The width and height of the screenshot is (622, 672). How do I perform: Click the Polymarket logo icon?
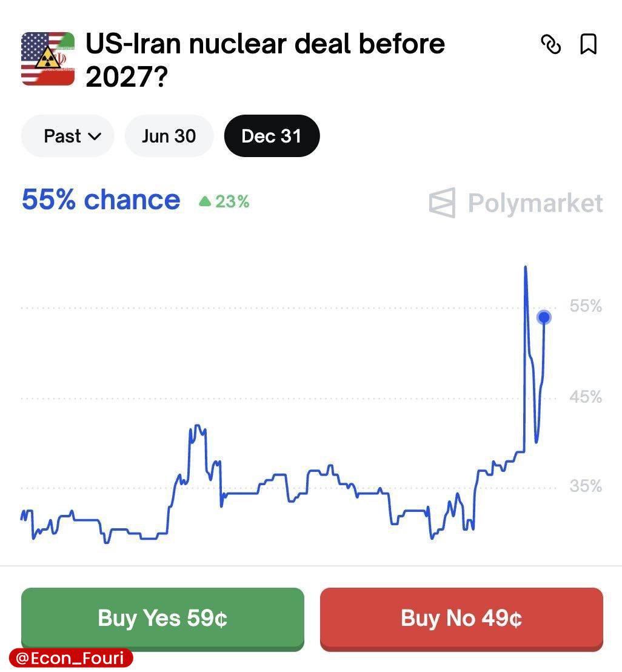click(442, 203)
